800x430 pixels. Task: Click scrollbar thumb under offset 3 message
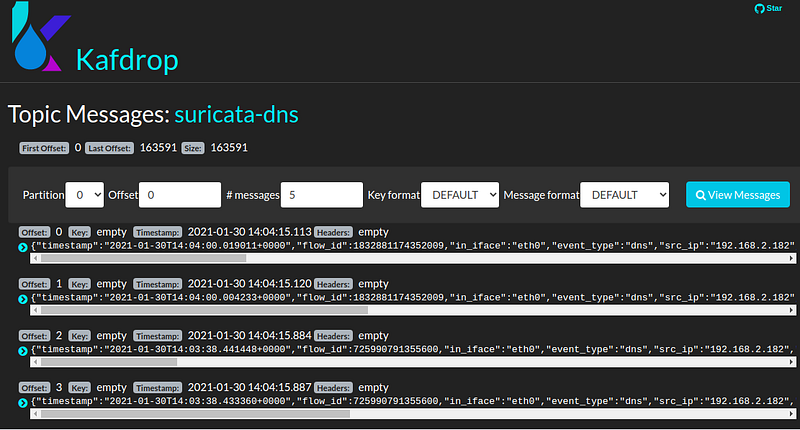[195, 414]
